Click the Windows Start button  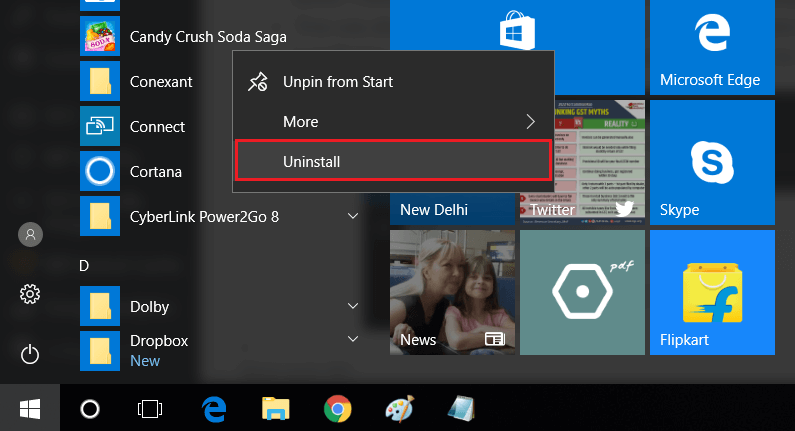click(x=30, y=409)
